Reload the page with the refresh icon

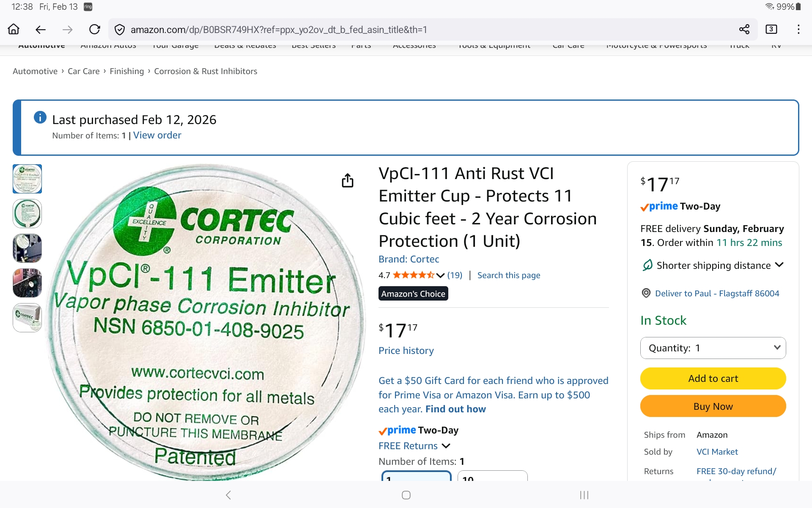(x=94, y=29)
